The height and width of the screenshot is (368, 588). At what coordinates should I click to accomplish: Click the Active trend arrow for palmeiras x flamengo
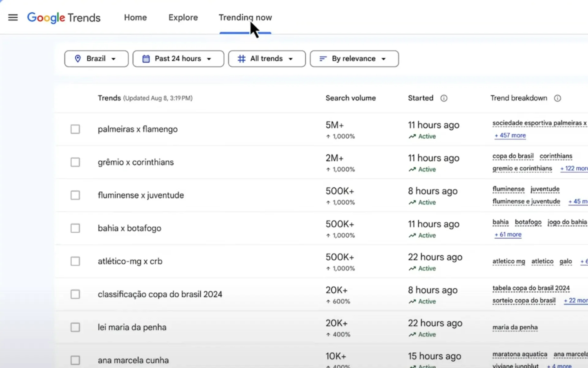coord(412,136)
